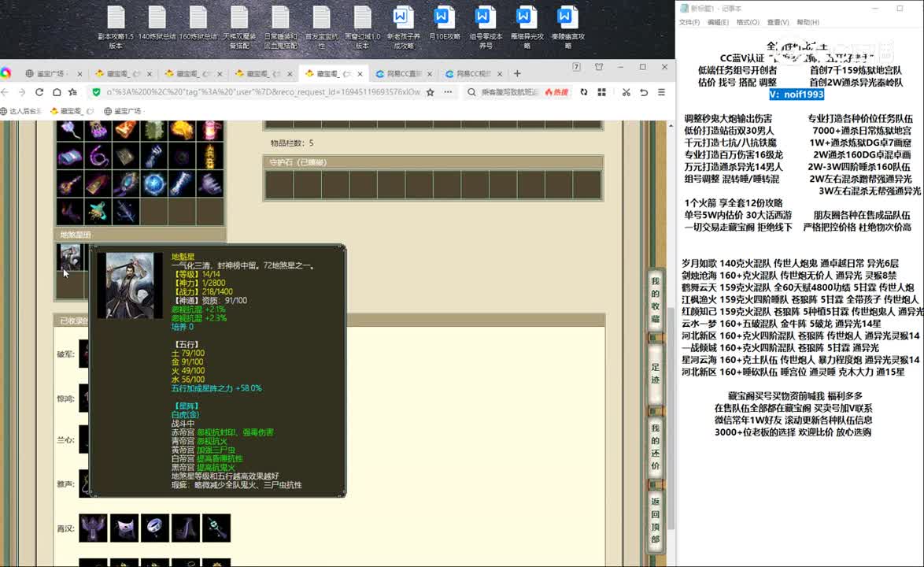This screenshot has width=924, height=567.
Task: Open WPS document 月10E攻略 on desktop
Action: click(444, 24)
